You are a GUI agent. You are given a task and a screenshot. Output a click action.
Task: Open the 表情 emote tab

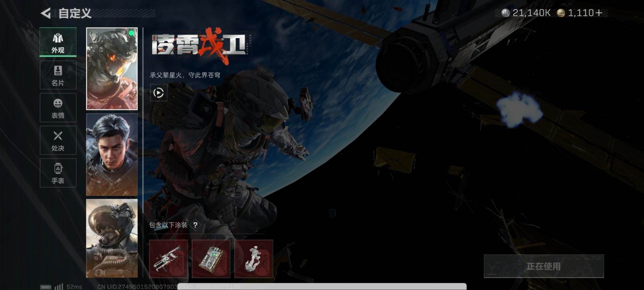tap(58, 108)
